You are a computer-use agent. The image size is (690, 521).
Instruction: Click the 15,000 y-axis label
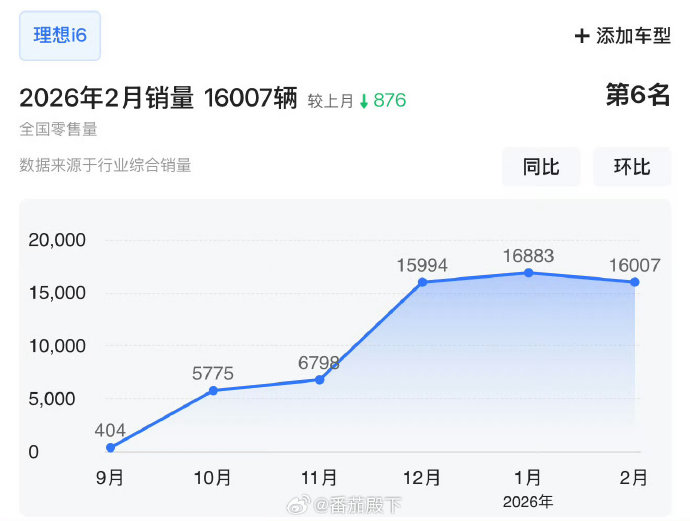[57, 293]
